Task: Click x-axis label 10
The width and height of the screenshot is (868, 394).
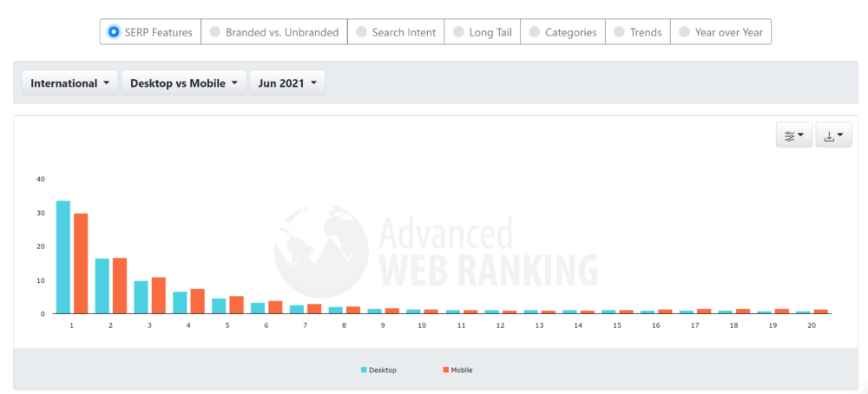Action: click(422, 326)
